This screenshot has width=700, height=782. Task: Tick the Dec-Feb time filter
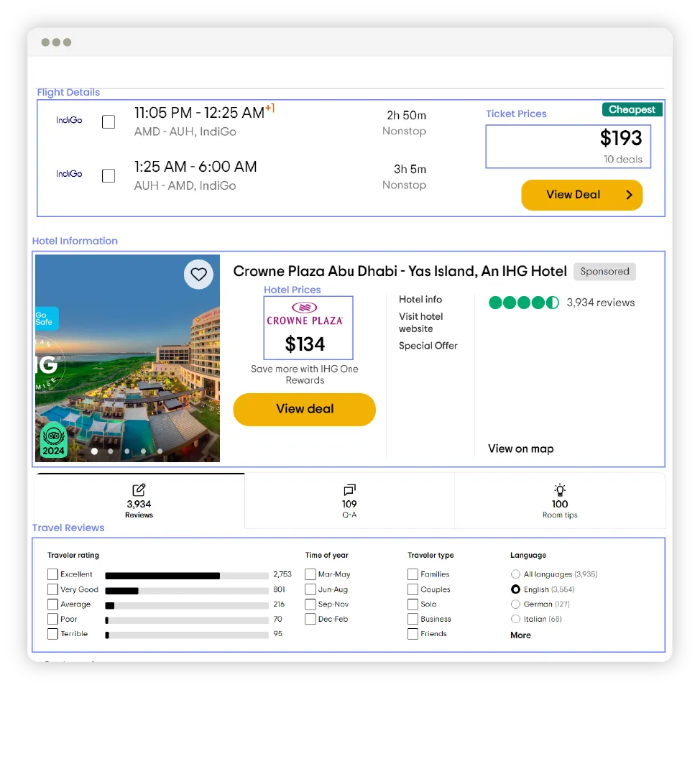click(x=310, y=619)
